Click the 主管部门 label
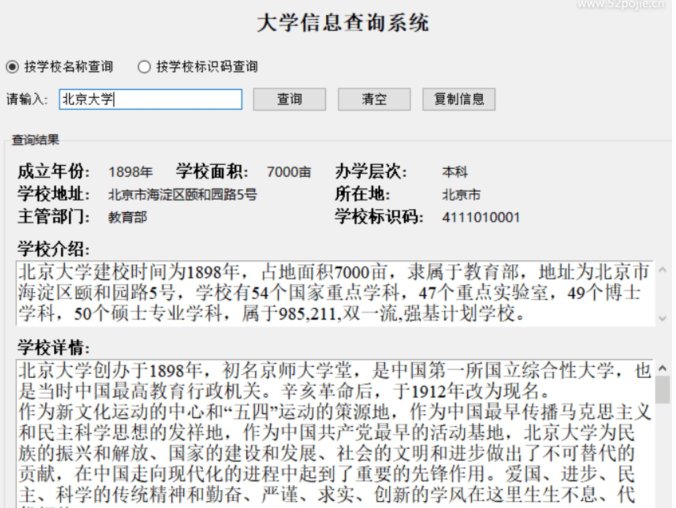The height and width of the screenshot is (508, 676). [x=54, y=216]
